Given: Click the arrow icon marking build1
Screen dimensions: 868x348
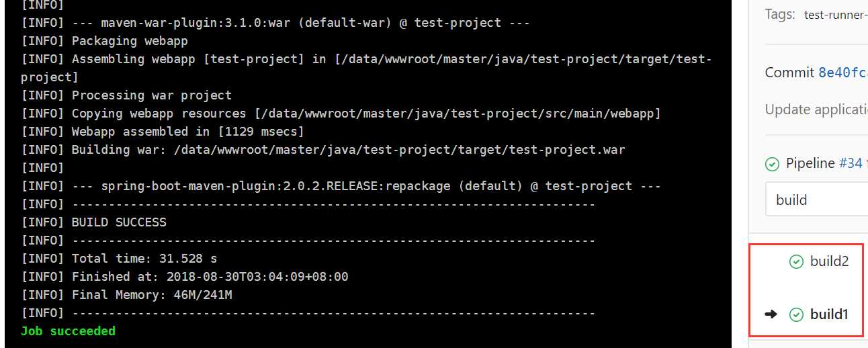Looking at the screenshot, I should (771, 314).
